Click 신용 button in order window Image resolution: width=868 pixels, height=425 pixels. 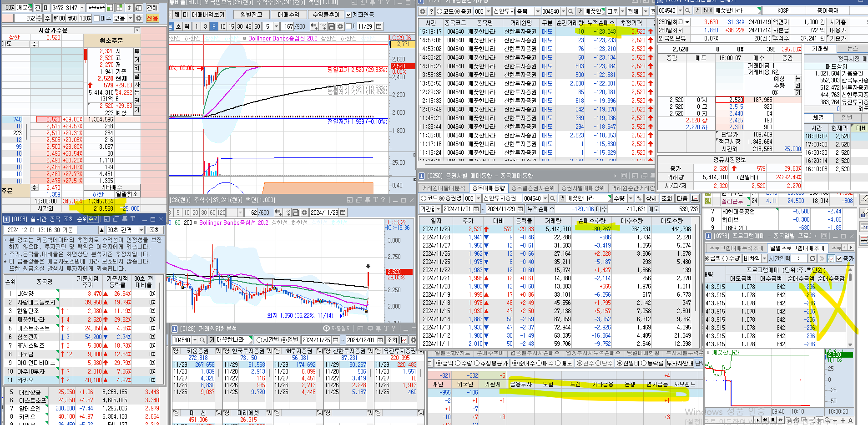coord(152,18)
